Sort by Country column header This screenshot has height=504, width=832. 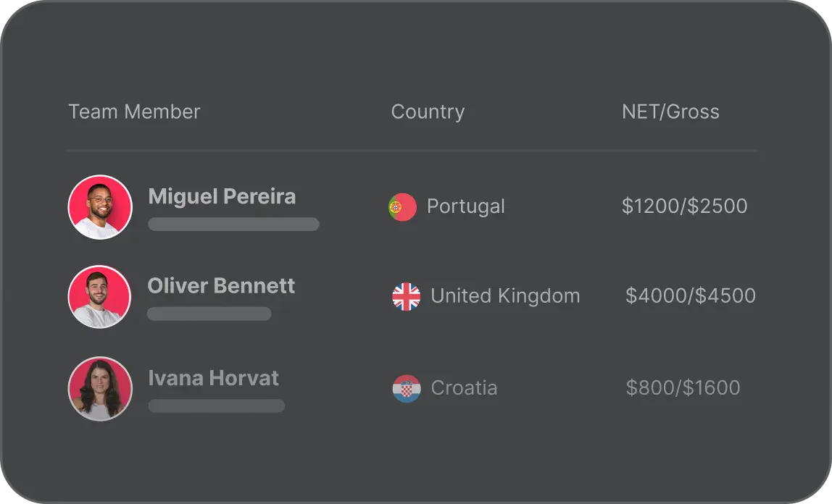pos(428,112)
